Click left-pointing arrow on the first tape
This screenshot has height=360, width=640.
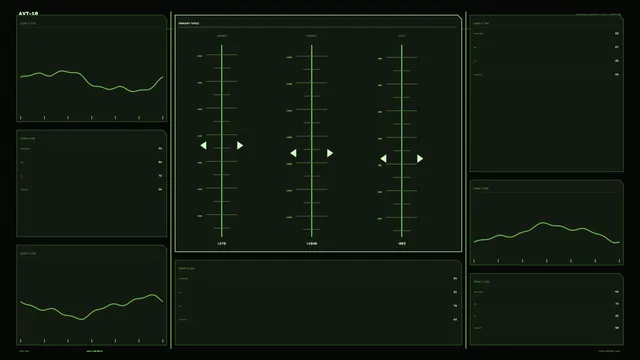point(203,145)
